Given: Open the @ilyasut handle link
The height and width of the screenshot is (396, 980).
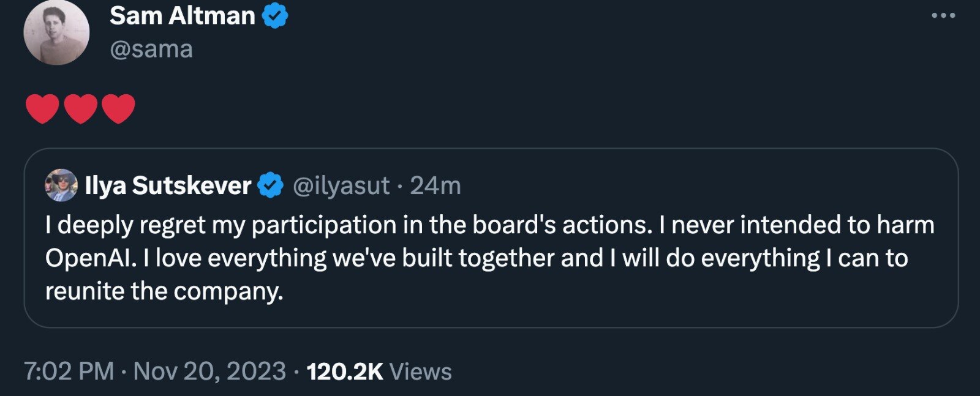Looking at the screenshot, I should tap(341, 185).
